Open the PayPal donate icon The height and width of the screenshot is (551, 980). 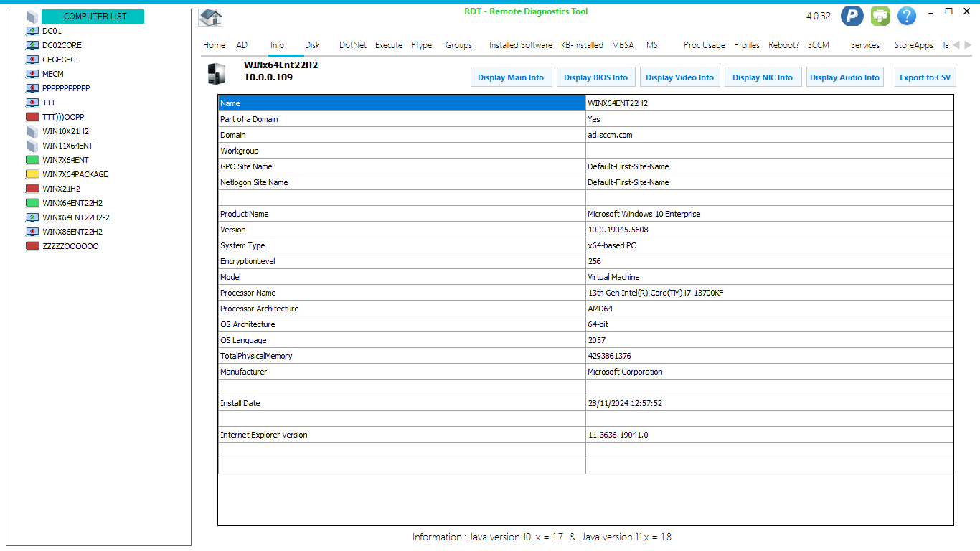(852, 16)
